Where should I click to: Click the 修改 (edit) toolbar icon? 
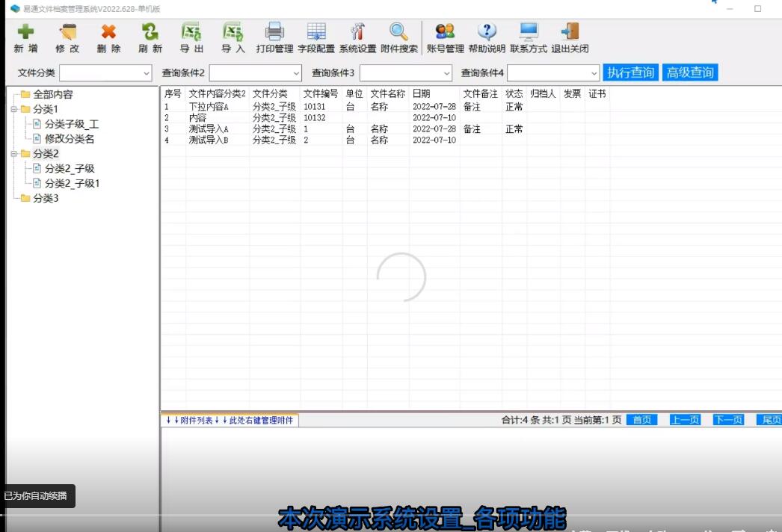pyautogui.click(x=67, y=32)
